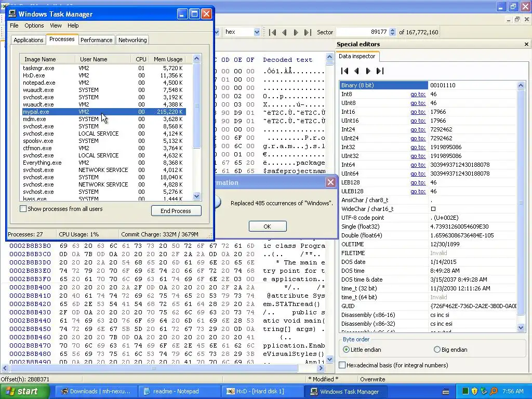Data inspector last byte arrow
532x399 pixels.
coord(380,71)
